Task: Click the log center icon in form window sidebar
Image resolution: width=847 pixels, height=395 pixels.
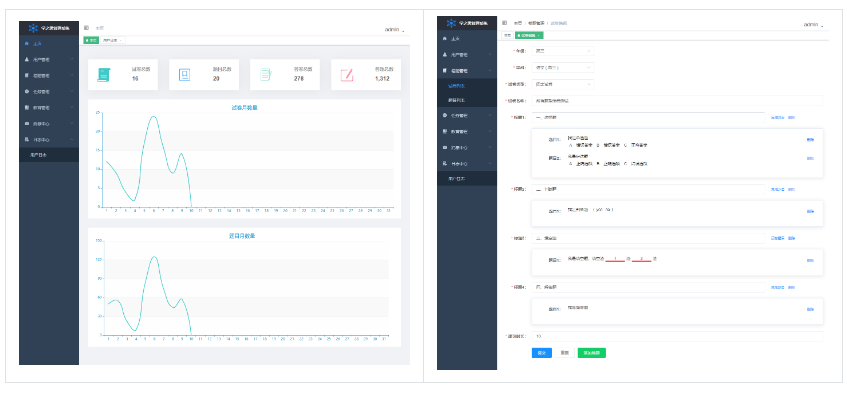Action: tap(445, 163)
